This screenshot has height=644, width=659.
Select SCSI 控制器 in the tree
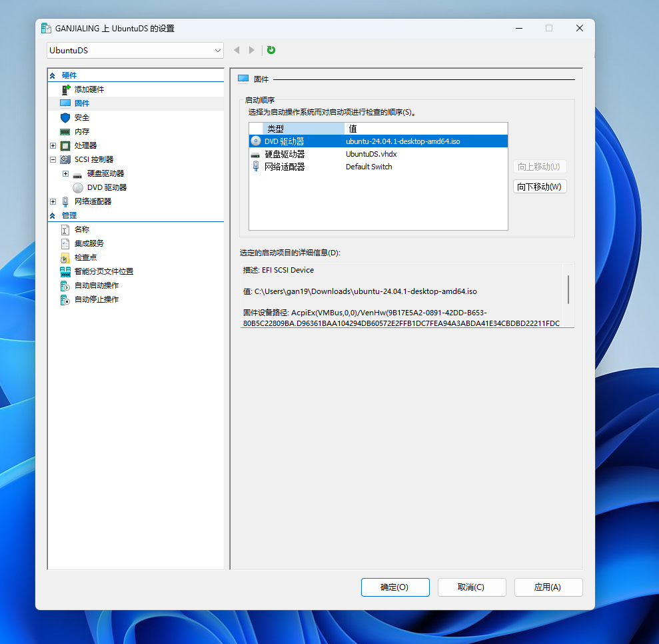point(94,160)
